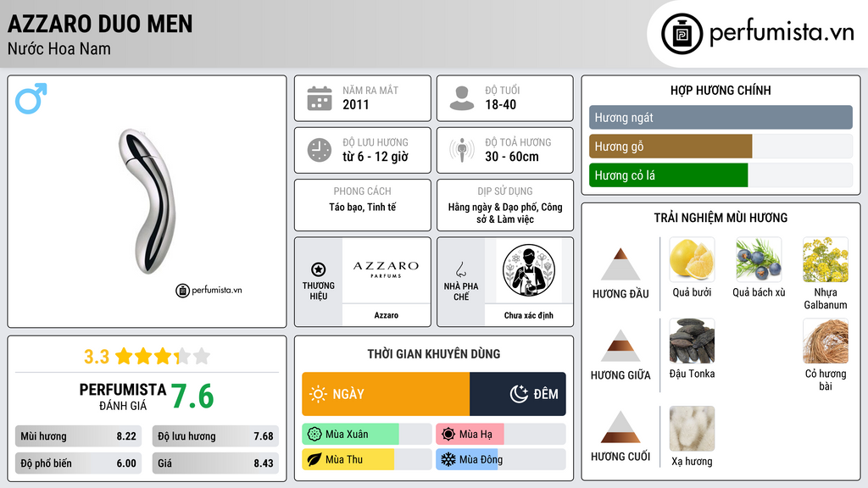Click the Mùa Xuân season bar
Viewport: 868px width, 488px height.
point(367,435)
